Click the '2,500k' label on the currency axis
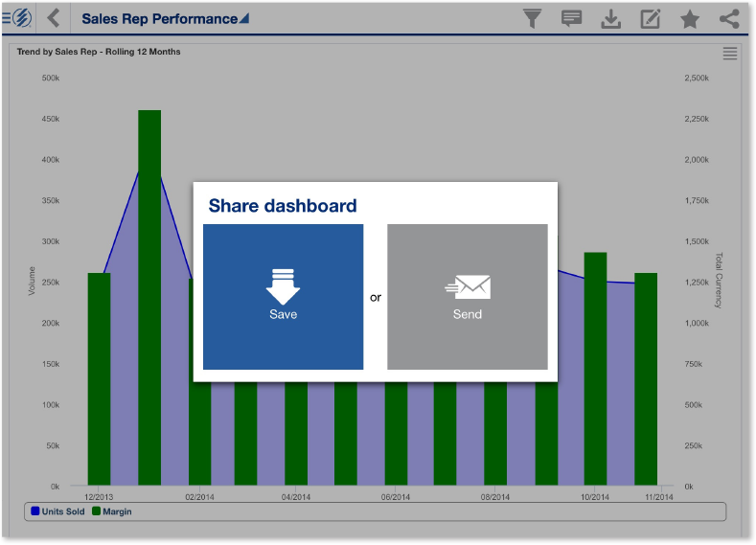The image size is (756, 545). tap(697, 78)
